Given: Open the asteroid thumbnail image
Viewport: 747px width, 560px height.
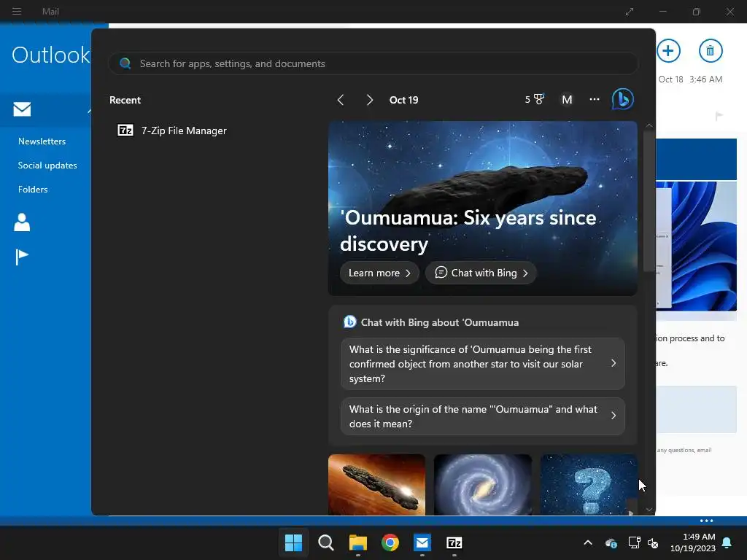Looking at the screenshot, I should click(x=376, y=485).
